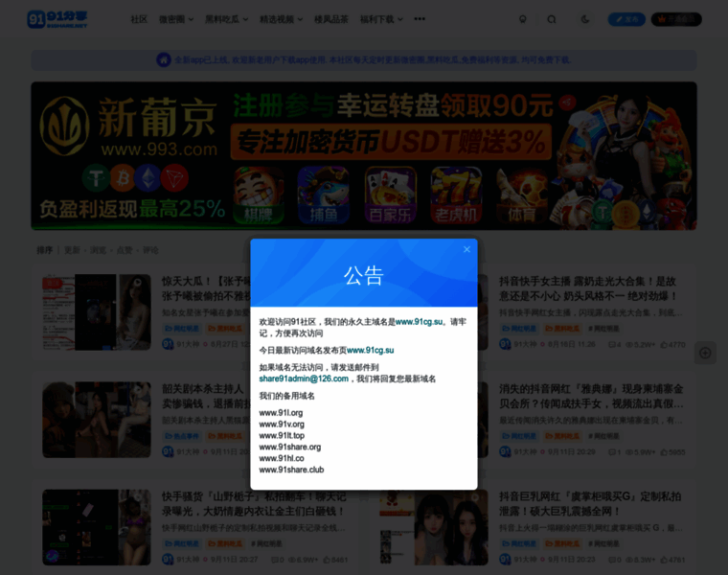
Task: Click 黑料吃瓜 tag under 韶关剧本杀 post
Action: click(225, 436)
